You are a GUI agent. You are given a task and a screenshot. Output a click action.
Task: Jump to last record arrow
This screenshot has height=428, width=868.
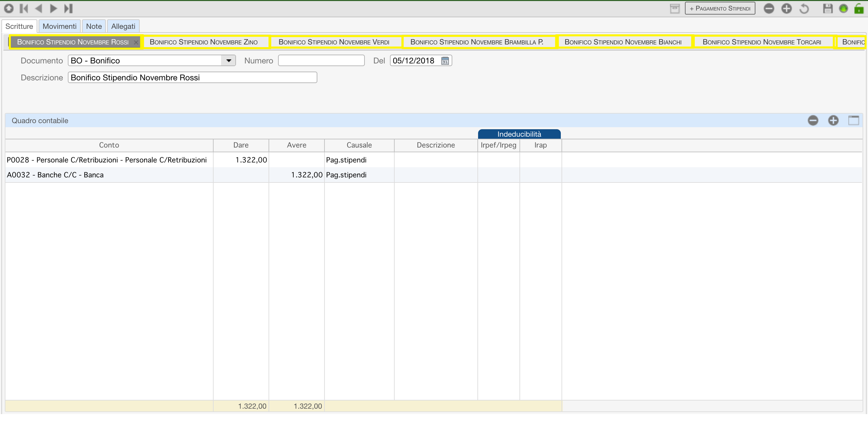pyautogui.click(x=68, y=8)
